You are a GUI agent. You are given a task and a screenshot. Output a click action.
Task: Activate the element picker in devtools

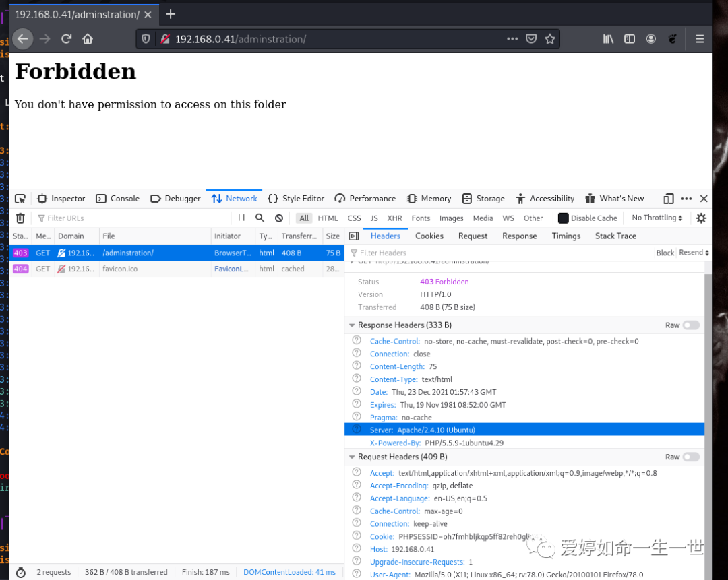pos(20,199)
